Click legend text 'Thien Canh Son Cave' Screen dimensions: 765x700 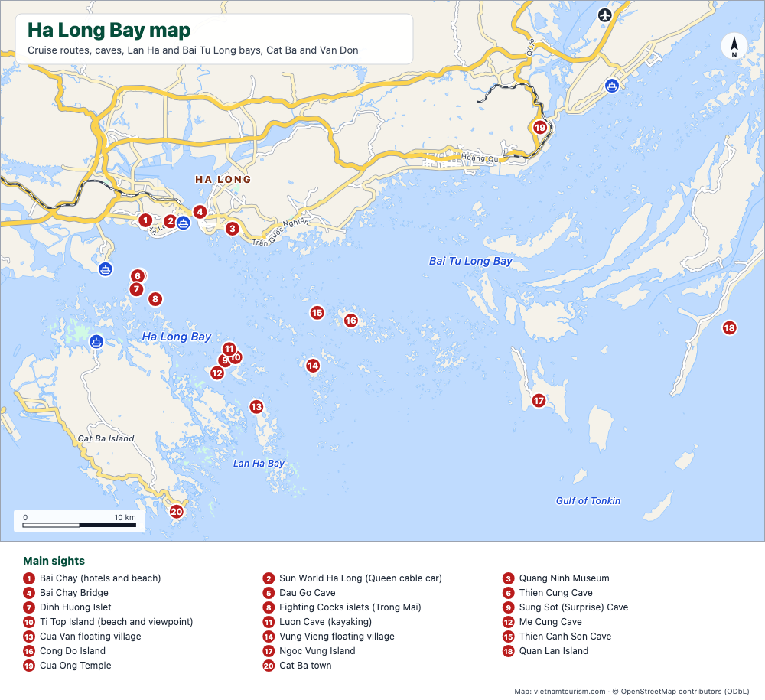click(565, 637)
